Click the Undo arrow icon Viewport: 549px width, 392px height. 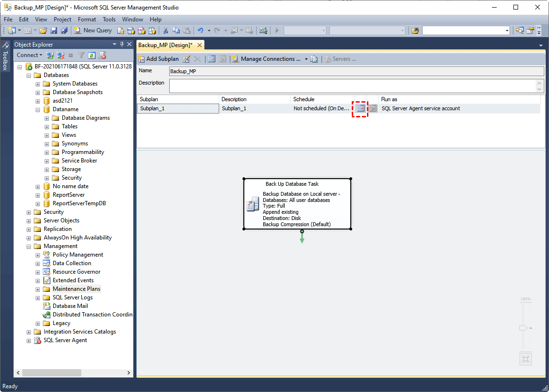201,30
